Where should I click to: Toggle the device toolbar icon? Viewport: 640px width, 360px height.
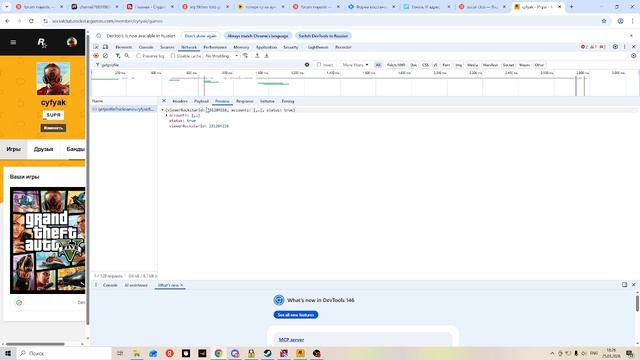click(x=105, y=47)
